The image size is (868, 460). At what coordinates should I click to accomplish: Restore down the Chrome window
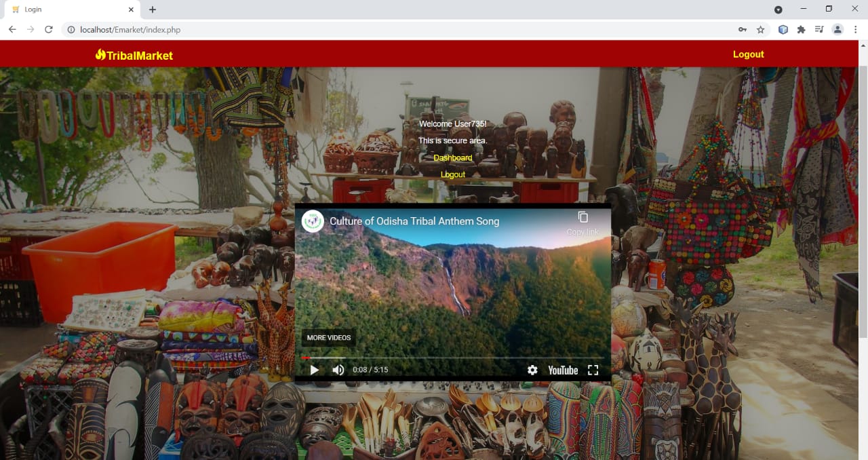pyautogui.click(x=829, y=9)
